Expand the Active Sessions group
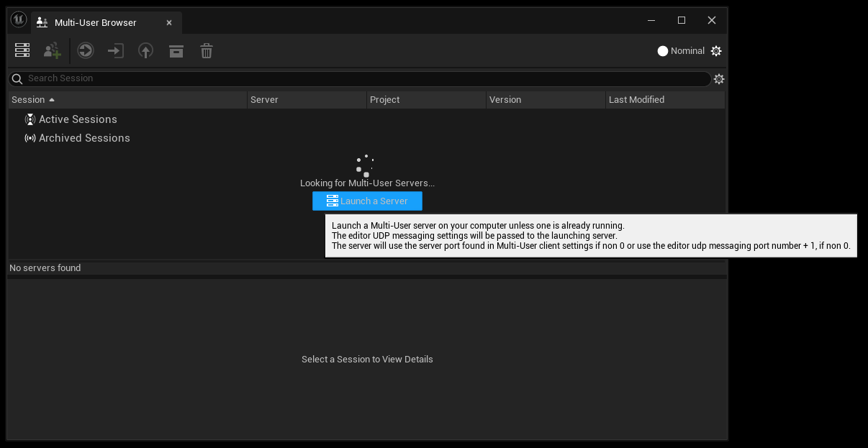Screen dimensions: 868x448 pos(78,119)
